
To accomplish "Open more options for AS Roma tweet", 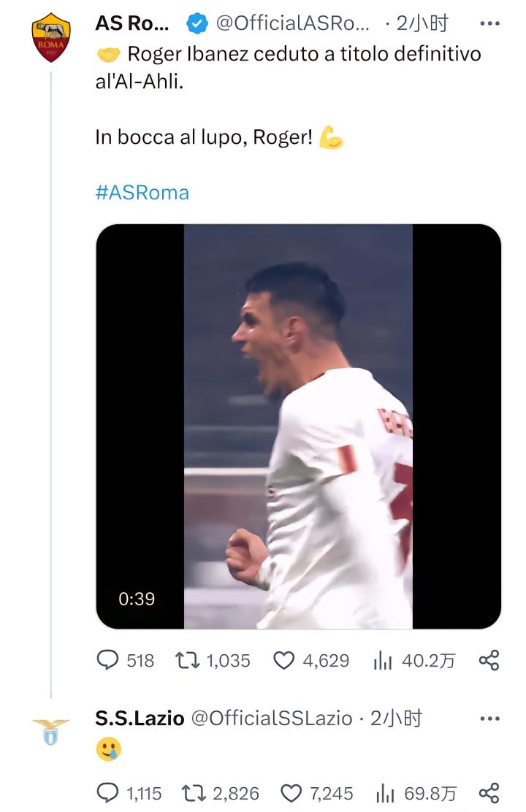I will click(489, 23).
